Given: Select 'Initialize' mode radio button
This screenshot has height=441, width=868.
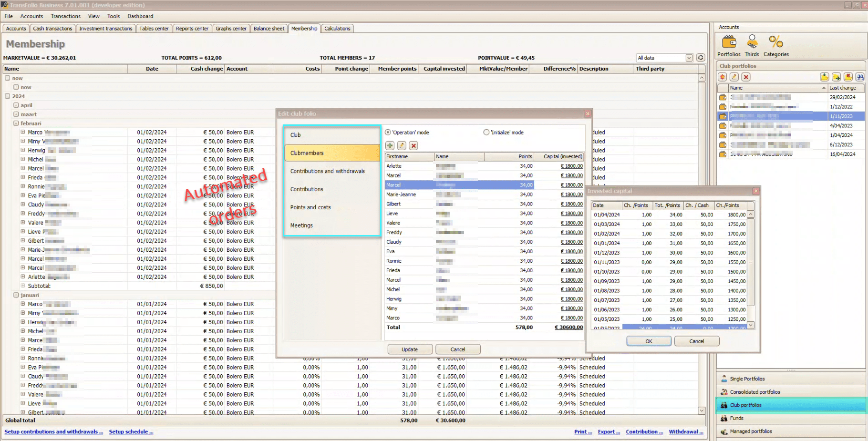Looking at the screenshot, I should pos(486,133).
